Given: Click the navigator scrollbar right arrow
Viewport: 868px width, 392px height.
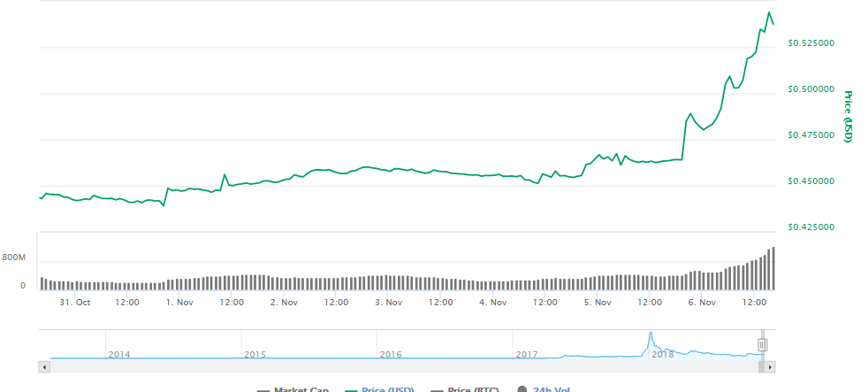Looking at the screenshot, I should tap(770, 366).
